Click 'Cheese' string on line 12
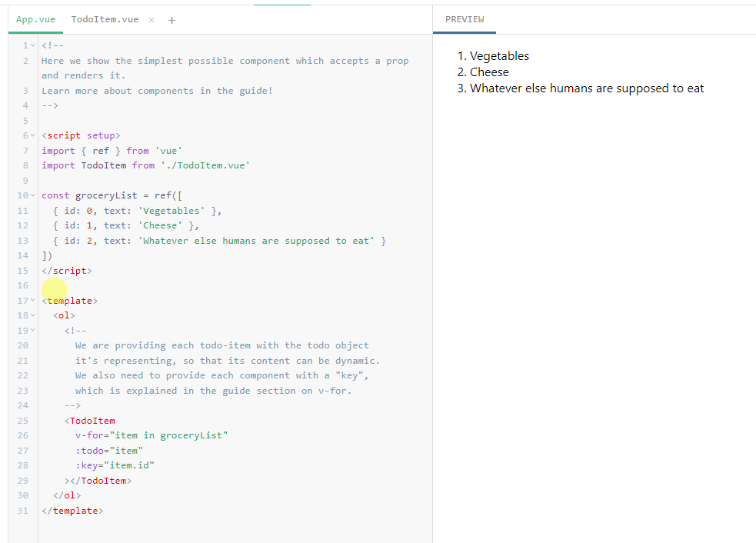756x543 pixels. click(160, 225)
